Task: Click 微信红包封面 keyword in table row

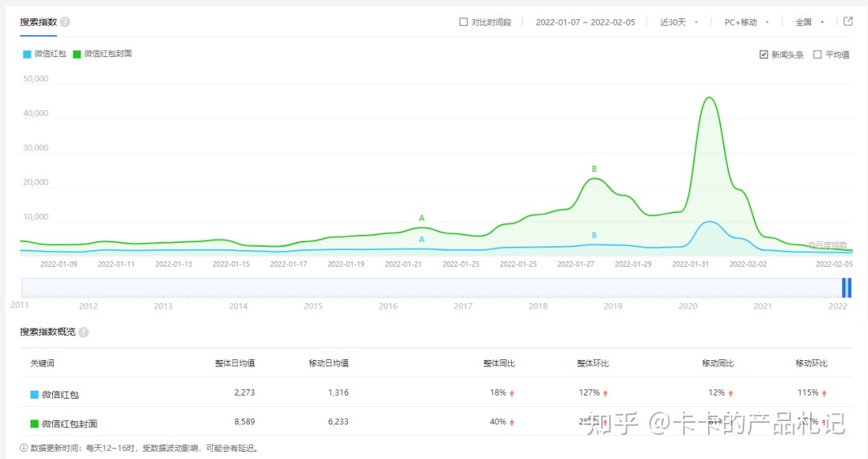Action: coord(69,424)
